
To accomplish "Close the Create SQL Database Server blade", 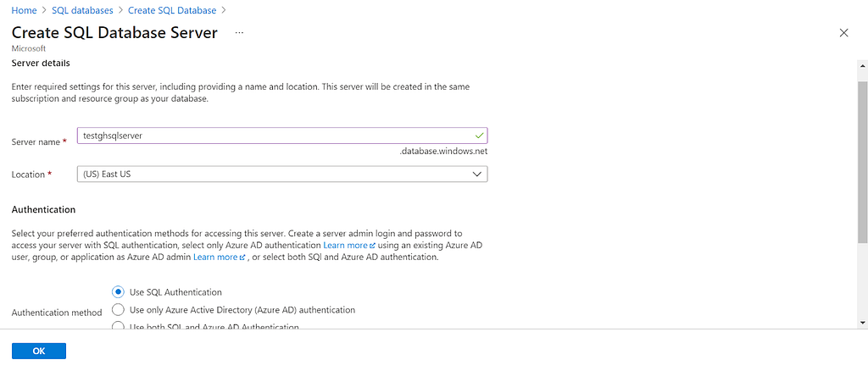I will click(843, 33).
